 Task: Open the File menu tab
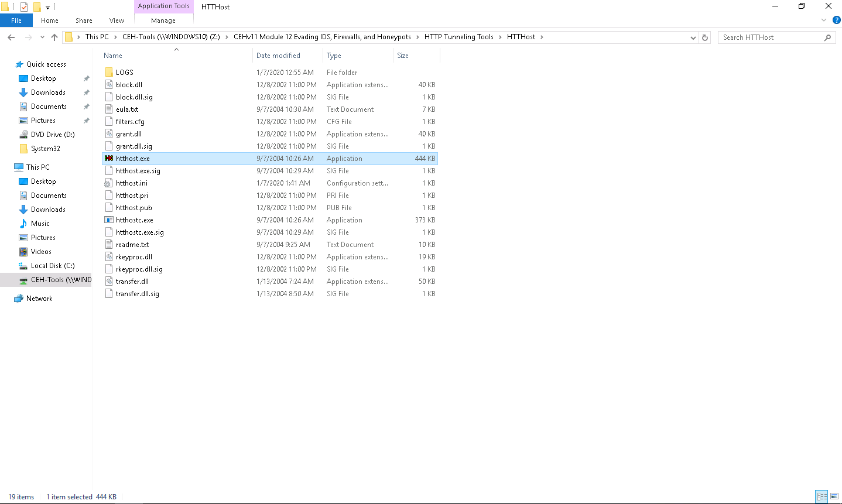pos(16,20)
